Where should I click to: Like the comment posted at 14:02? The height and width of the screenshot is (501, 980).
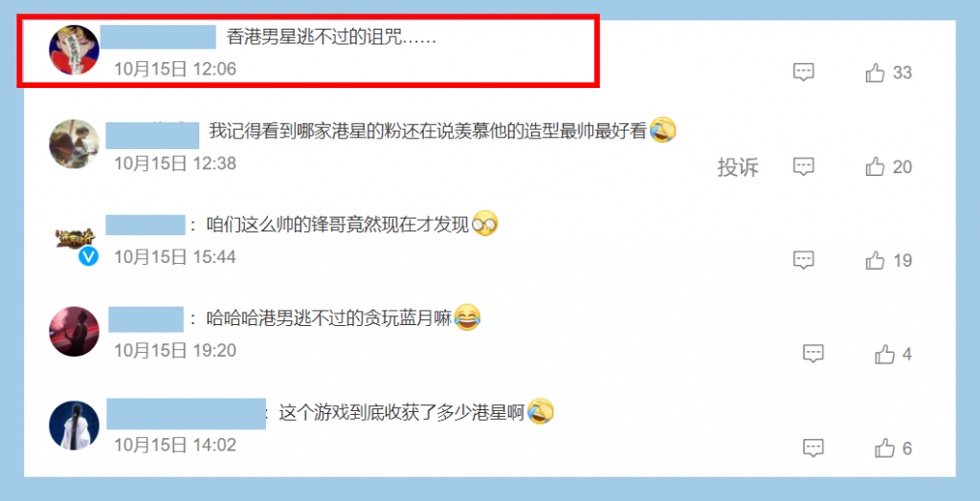tap(884, 447)
